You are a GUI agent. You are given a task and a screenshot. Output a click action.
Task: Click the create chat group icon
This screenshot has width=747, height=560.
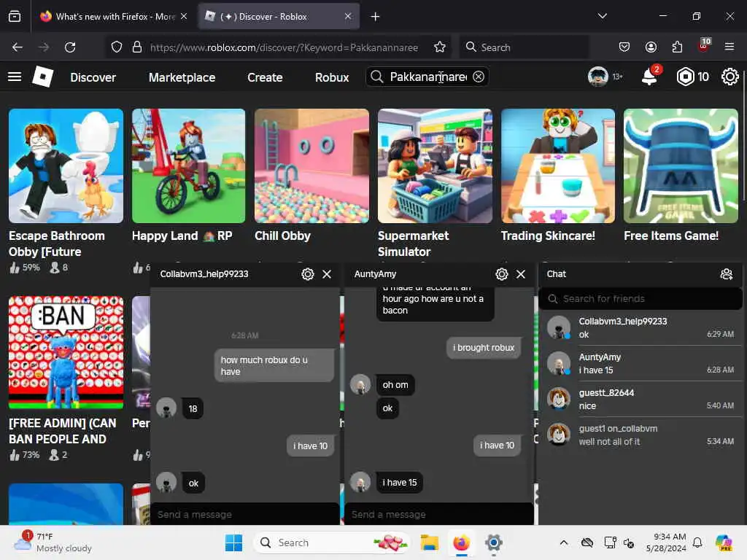pyautogui.click(x=726, y=274)
